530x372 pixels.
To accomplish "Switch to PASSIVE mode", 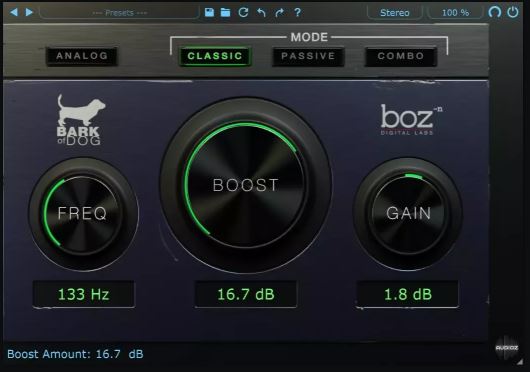I will (x=308, y=56).
